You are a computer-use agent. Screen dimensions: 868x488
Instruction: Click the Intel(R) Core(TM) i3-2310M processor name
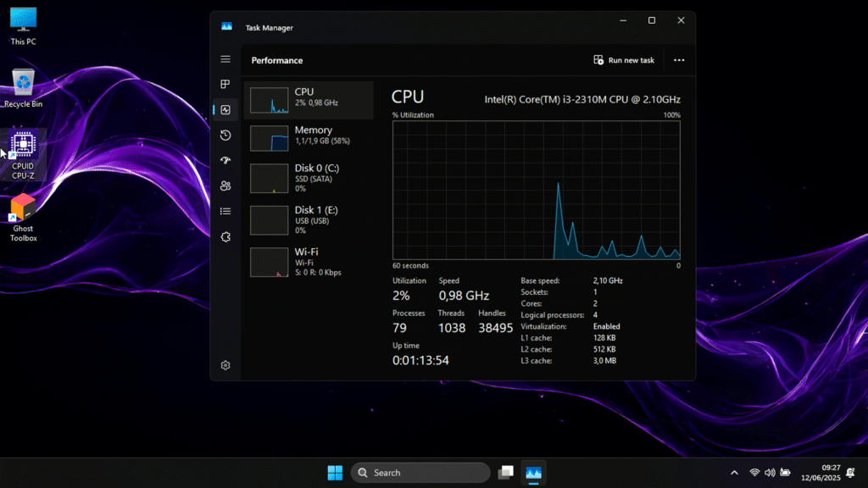[582, 100]
